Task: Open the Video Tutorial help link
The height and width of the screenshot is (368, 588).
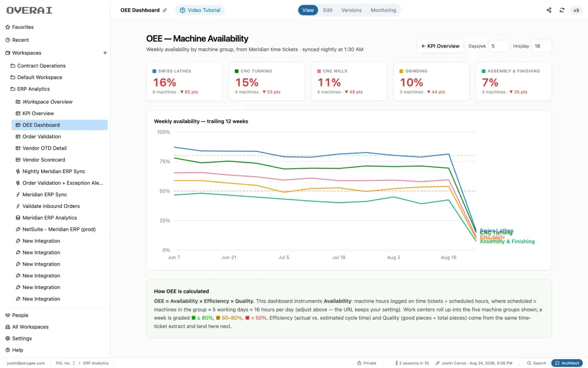Action: click(x=200, y=10)
